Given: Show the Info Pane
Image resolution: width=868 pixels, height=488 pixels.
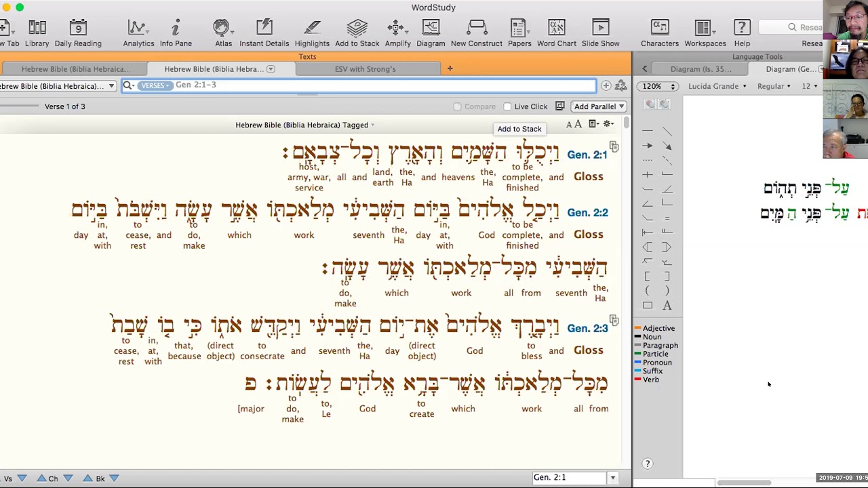Looking at the screenshot, I should [x=176, y=33].
